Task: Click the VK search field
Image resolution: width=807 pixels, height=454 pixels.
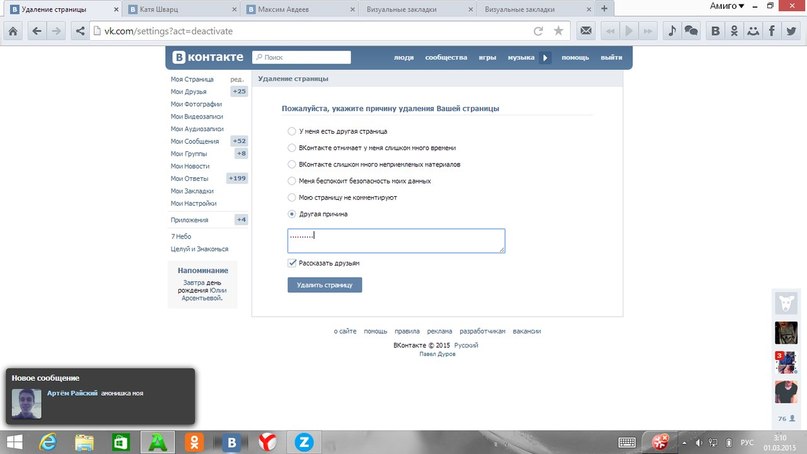Action: tap(302, 57)
